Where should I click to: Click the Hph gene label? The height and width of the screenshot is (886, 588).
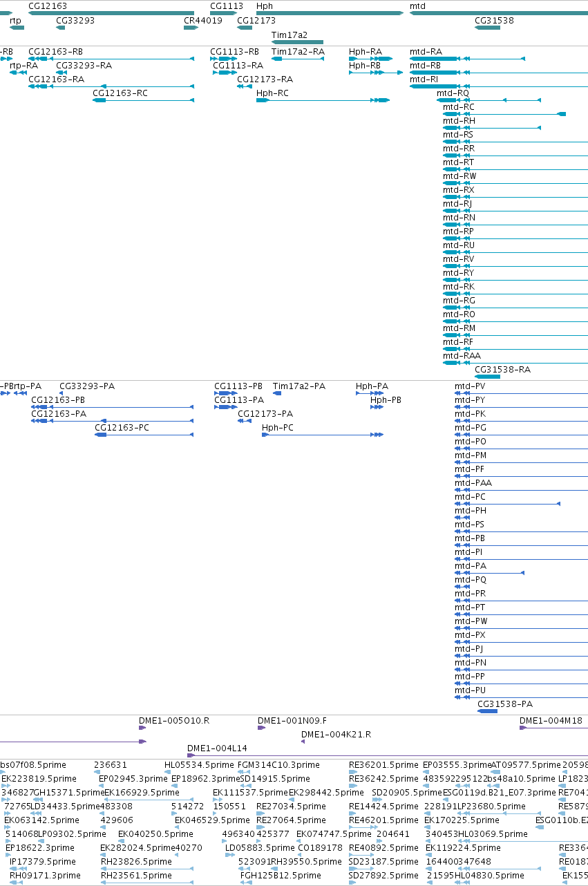[x=265, y=6]
